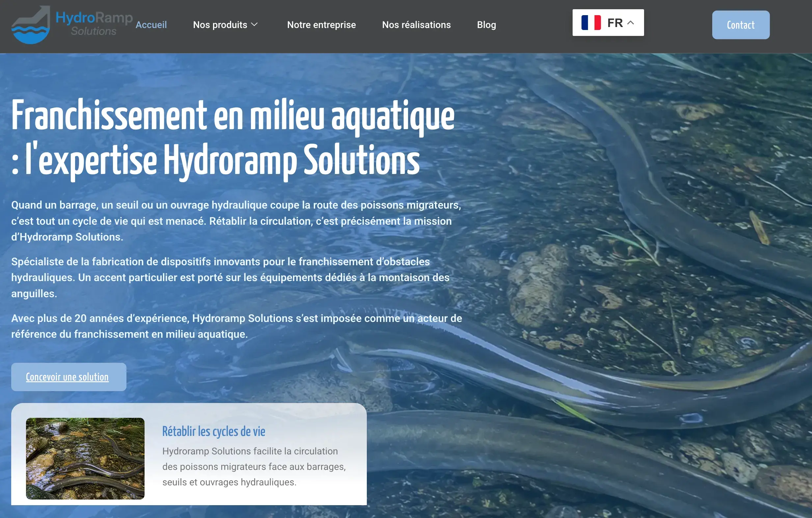Screen dimensions: 812x518
Task: Open the Accueil menu item
Action: click(x=151, y=25)
